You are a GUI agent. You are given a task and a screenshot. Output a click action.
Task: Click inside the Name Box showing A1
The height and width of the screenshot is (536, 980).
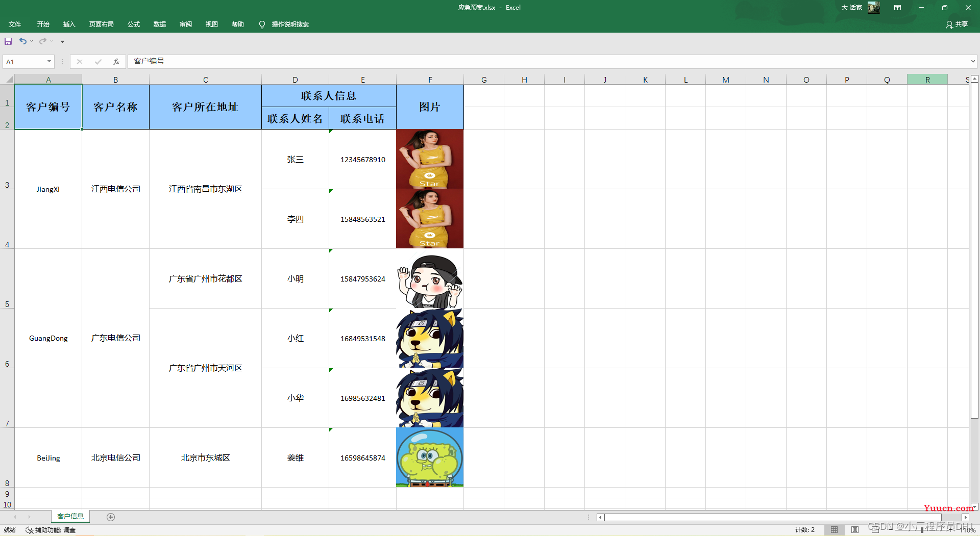[24, 62]
